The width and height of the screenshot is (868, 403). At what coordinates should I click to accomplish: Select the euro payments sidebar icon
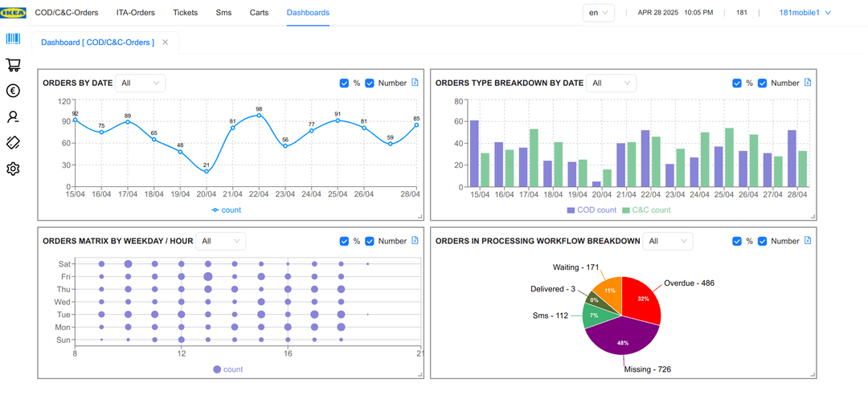point(14,91)
